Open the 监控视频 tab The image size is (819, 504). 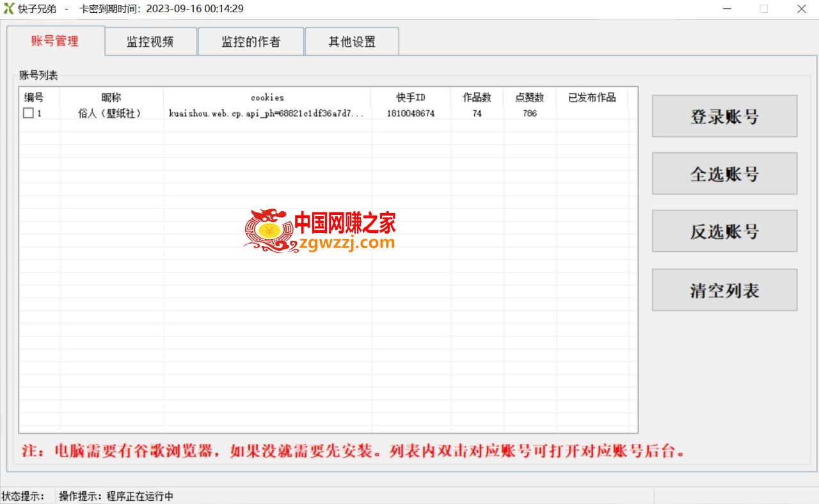click(x=150, y=42)
